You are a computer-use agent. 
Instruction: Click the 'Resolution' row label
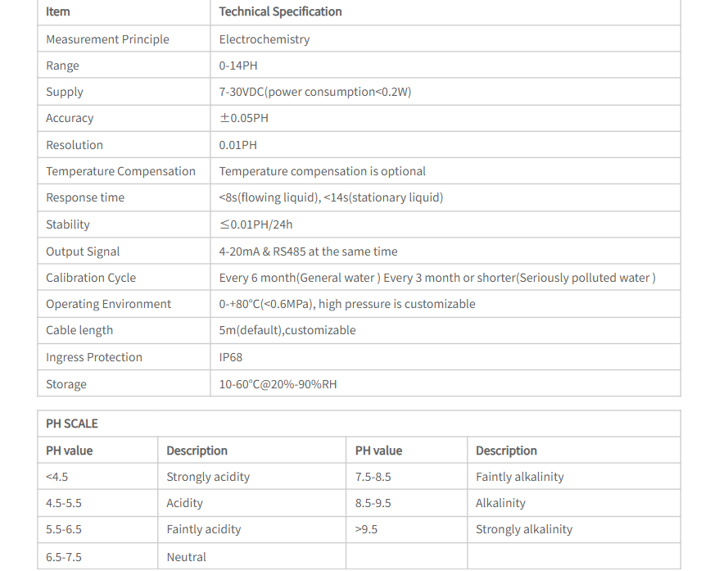[75, 145]
